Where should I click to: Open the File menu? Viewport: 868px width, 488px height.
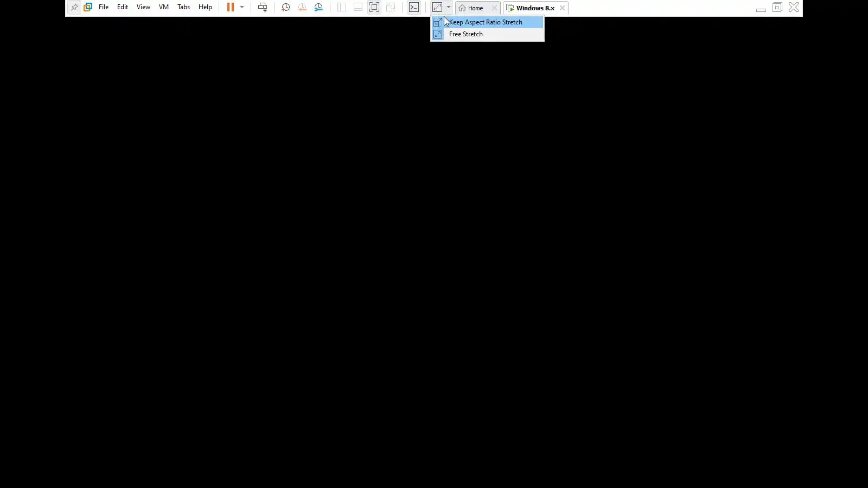(x=104, y=8)
